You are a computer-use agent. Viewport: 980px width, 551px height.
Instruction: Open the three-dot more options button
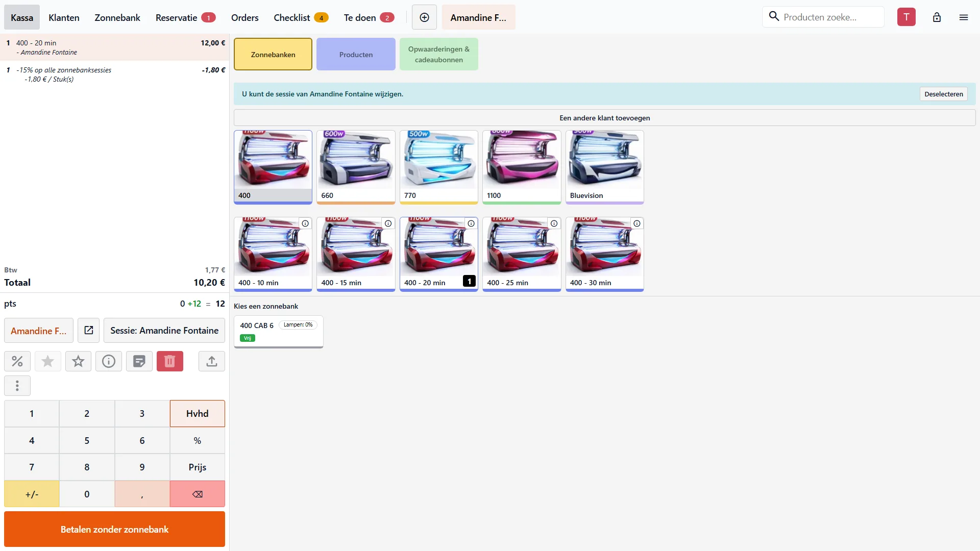point(17,386)
